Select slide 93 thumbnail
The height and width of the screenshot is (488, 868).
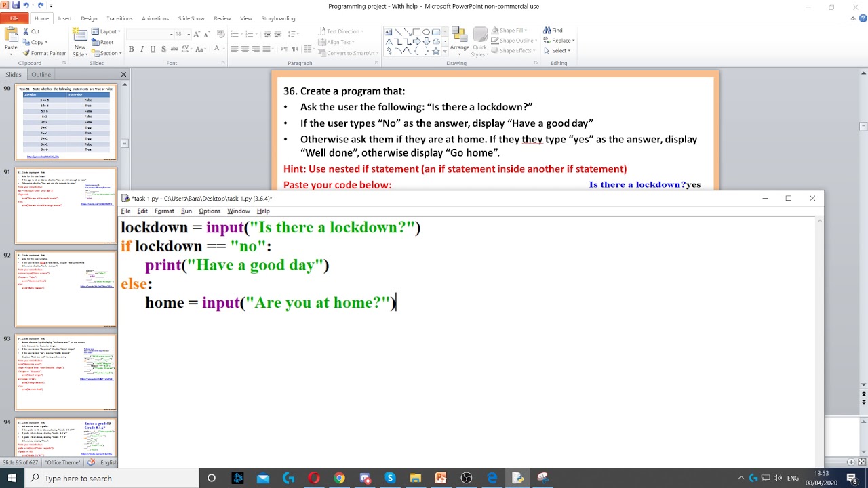tap(66, 372)
